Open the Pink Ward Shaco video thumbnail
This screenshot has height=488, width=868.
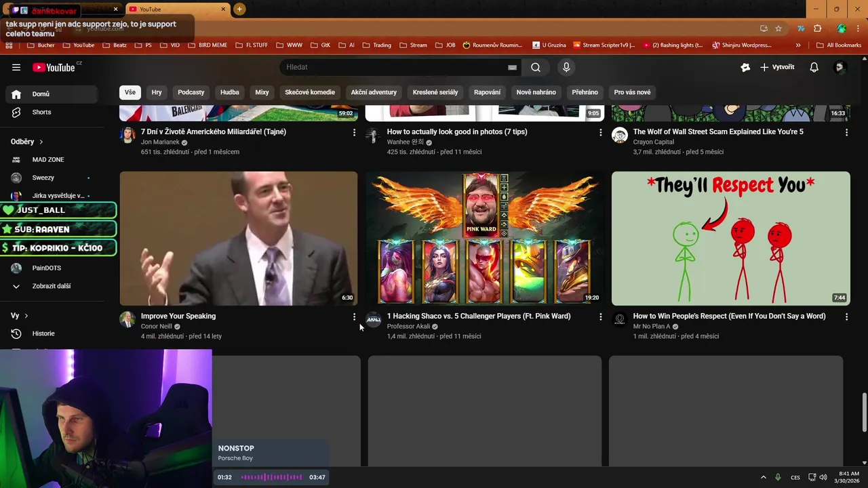pyautogui.click(x=484, y=238)
